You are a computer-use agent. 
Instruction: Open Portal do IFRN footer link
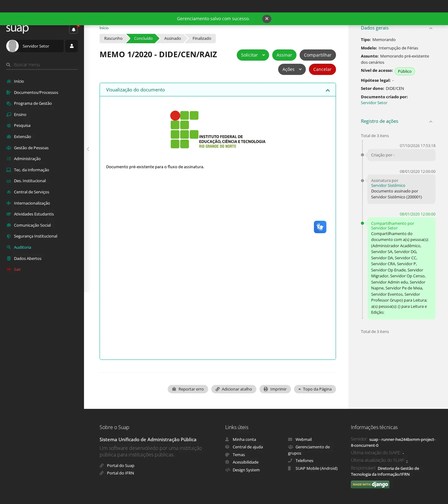(x=120, y=473)
